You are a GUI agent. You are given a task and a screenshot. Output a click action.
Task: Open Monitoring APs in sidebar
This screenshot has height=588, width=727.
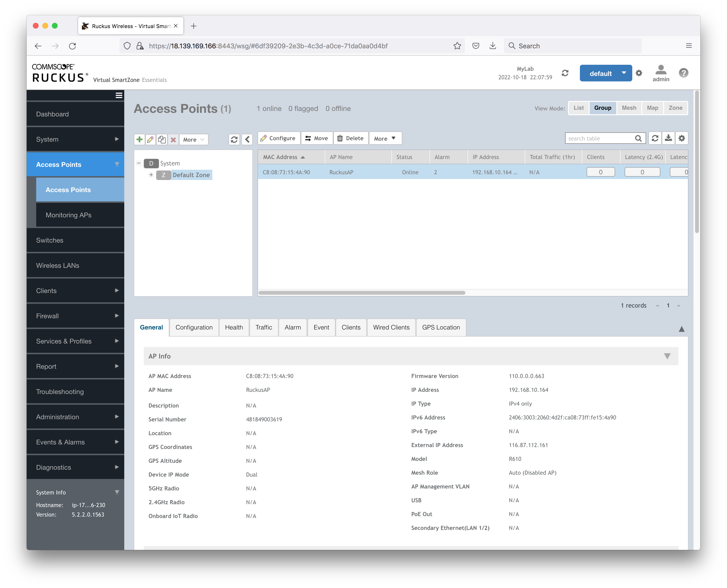tap(80, 215)
